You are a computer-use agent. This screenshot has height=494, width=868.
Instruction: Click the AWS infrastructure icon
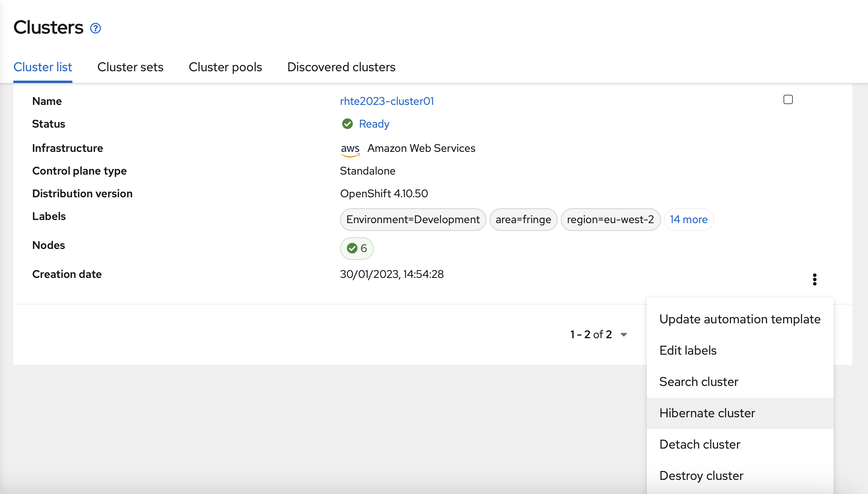[x=349, y=148]
